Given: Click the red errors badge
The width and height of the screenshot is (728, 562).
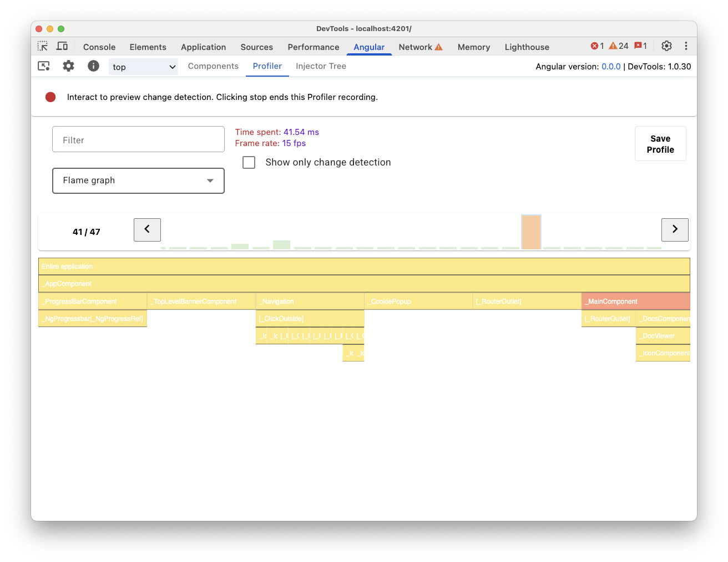Looking at the screenshot, I should [x=596, y=46].
